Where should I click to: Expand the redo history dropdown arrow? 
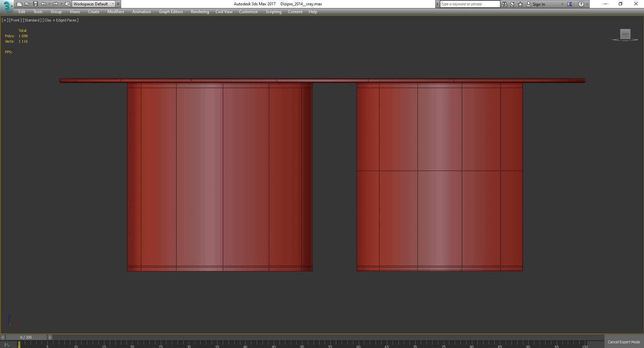61,4
